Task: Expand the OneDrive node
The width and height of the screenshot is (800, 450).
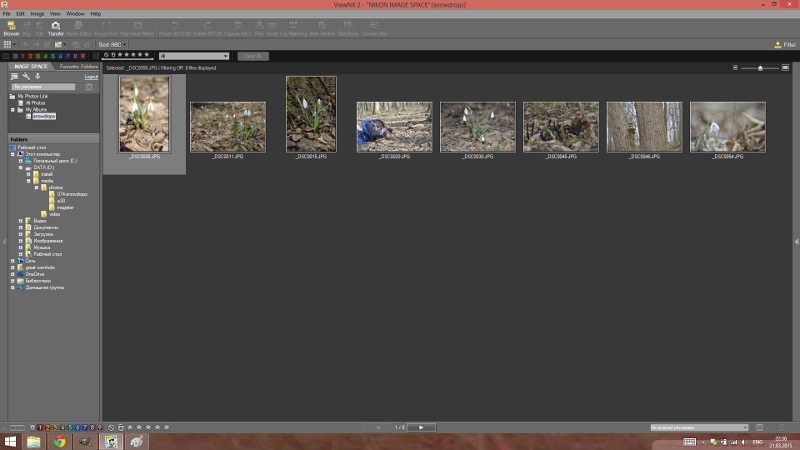Action: tap(13, 274)
